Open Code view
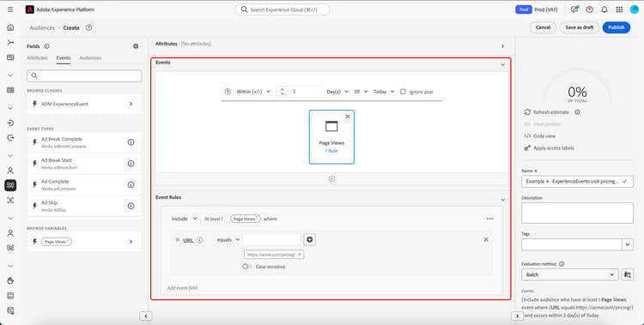This screenshot has height=325, width=644. (x=540, y=135)
